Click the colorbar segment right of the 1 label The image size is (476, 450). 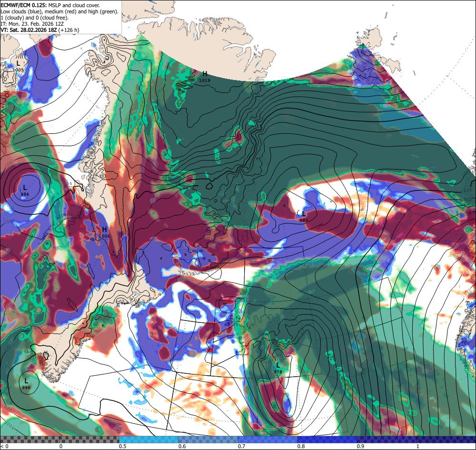pos(446,440)
